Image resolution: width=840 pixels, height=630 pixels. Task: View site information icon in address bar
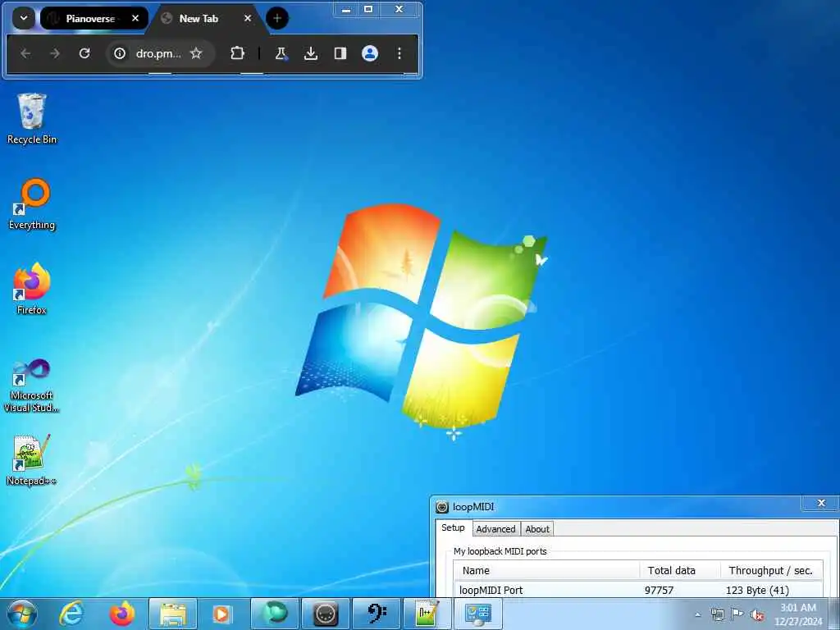click(120, 53)
